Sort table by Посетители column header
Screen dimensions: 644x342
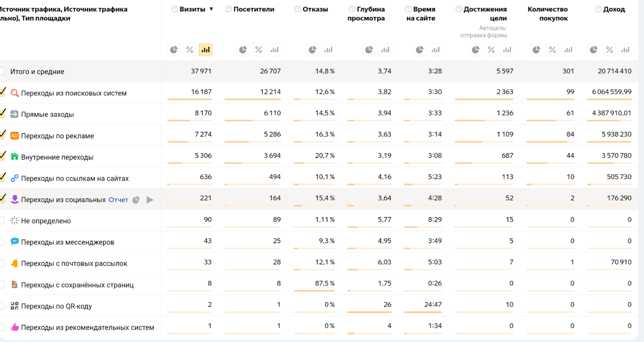pyautogui.click(x=253, y=9)
